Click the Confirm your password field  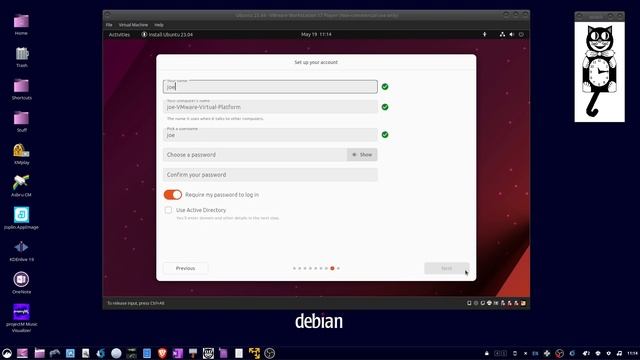click(x=270, y=175)
